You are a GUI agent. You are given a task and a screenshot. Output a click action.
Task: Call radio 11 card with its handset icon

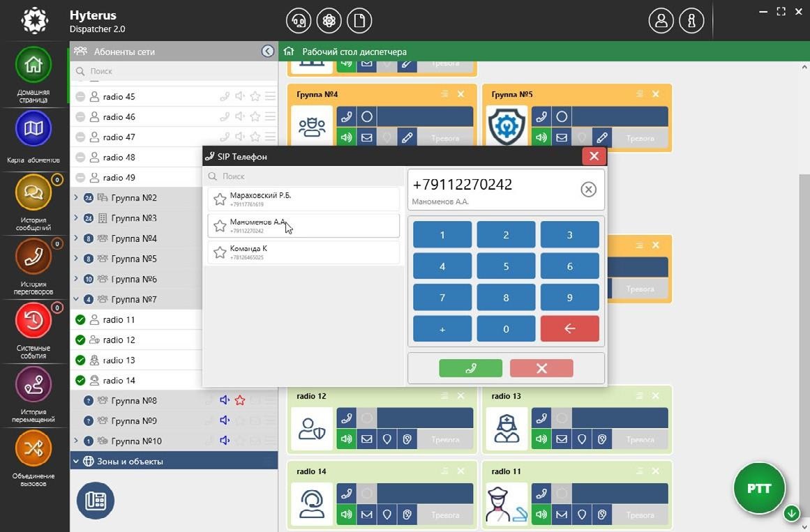click(x=541, y=493)
